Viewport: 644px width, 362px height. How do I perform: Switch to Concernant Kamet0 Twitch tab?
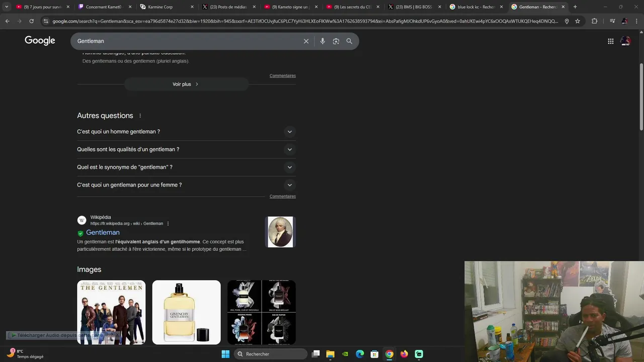coord(104,7)
